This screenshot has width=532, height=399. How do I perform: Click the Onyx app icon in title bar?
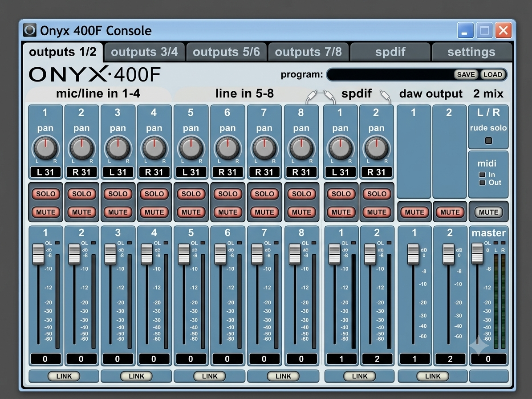[x=30, y=30]
